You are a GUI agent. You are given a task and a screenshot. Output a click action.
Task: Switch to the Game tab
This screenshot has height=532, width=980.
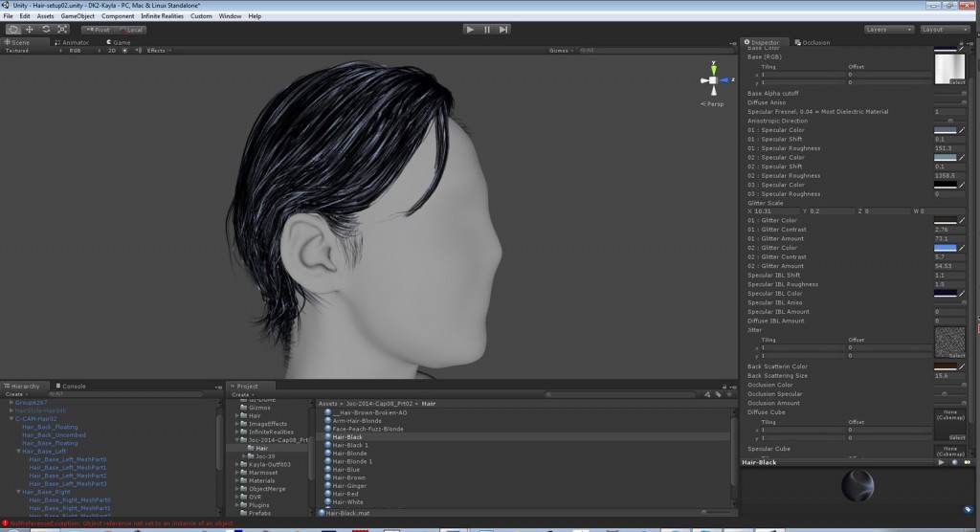point(118,42)
